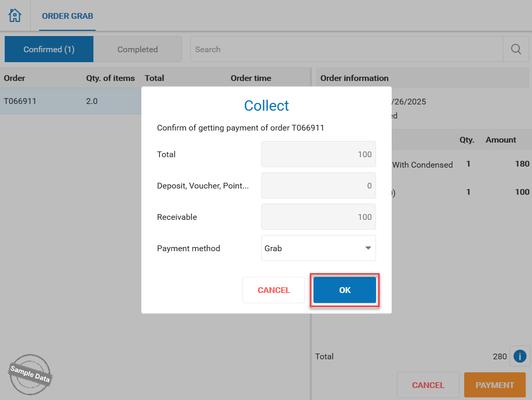Click the Sample Data stamp badge

coord(30,374)
